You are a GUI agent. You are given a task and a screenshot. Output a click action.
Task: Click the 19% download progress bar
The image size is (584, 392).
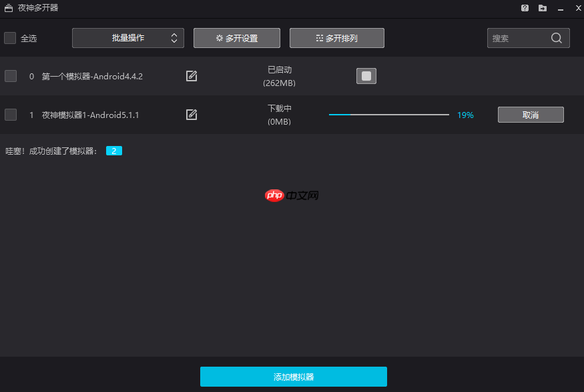coord(388,115)
